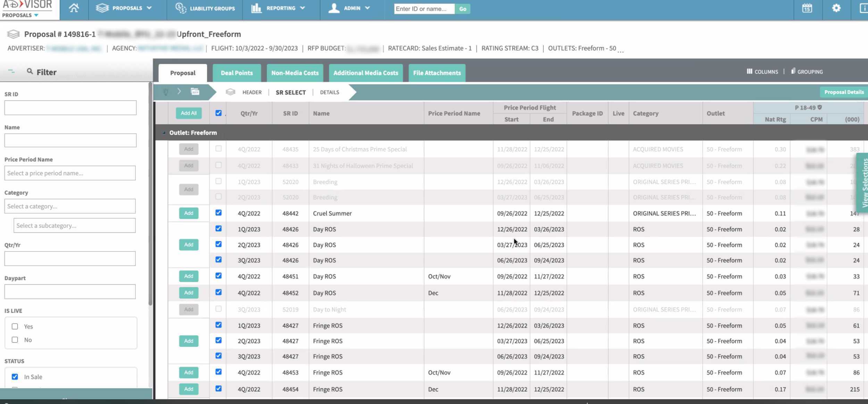Click the COLUMNS icon button
This screenshot has height=404, width=868.
pos(762,72)
